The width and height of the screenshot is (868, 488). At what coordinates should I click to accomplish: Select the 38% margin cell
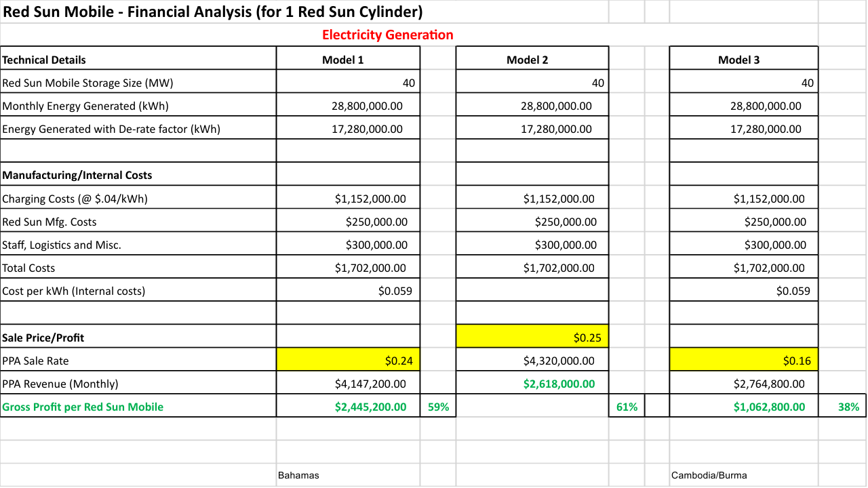point(843,406)
